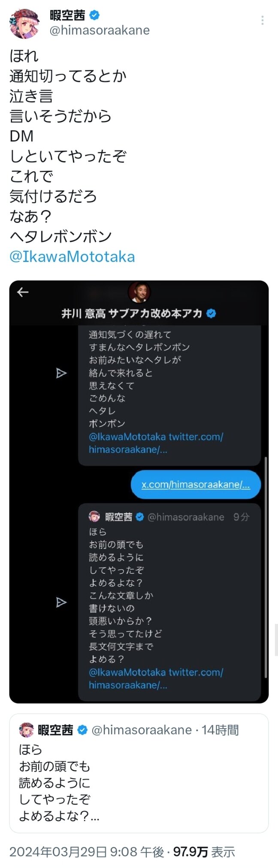The height and width of the screenshot is (868, 278).
Task: Click the 2024年03月29日 9:08 午後 timestamp
Action: click(x=87, y=852)
